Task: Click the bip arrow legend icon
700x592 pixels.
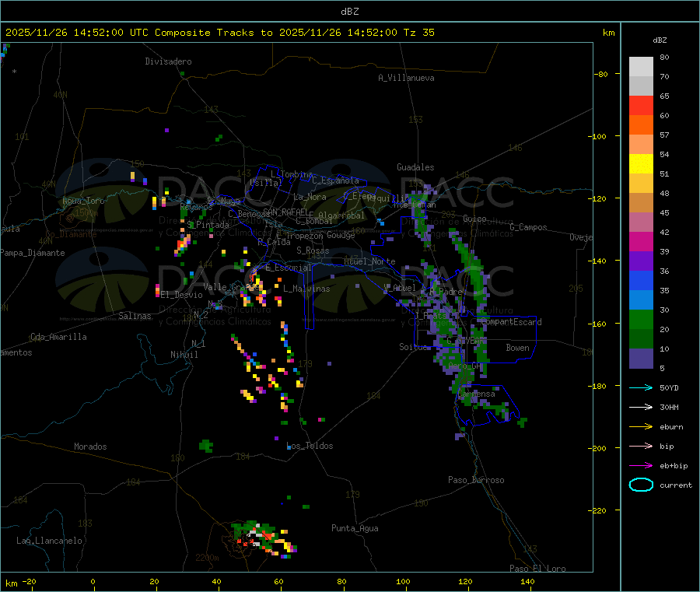Action: (x=641, y=446)
